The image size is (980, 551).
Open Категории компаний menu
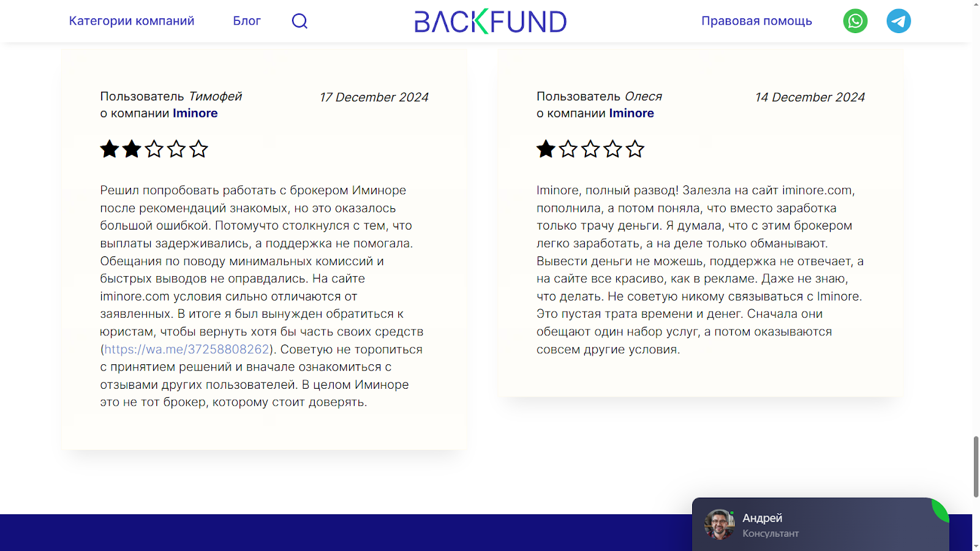pyautogui.click(x=132, y=21)
